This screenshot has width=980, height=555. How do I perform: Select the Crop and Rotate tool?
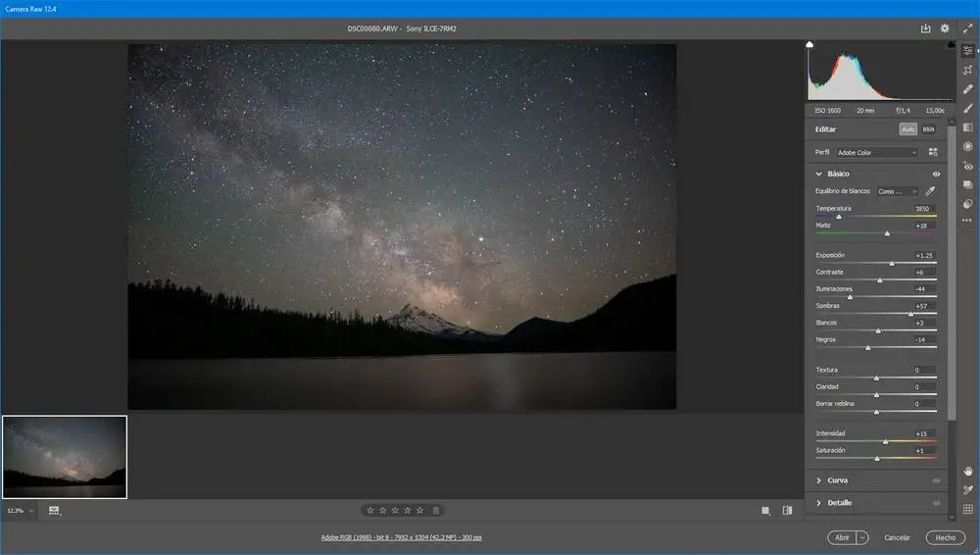[x=967, y=70]
